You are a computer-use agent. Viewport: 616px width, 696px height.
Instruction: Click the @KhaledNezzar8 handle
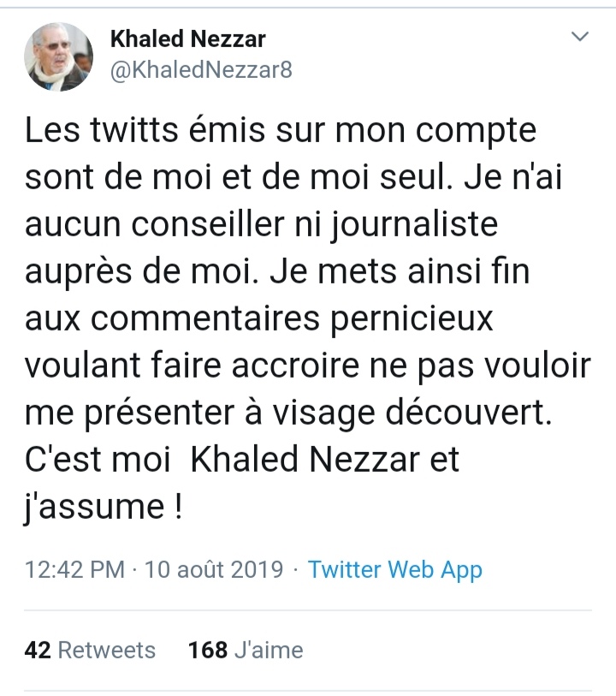click(x=201, y=70)
